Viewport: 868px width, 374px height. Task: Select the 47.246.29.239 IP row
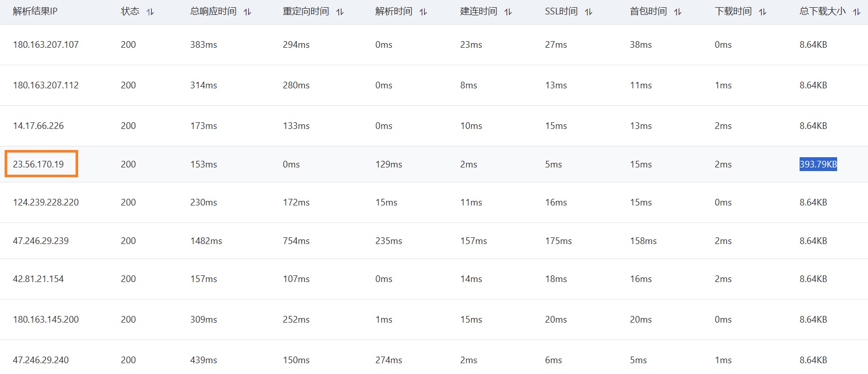[41, 241]
